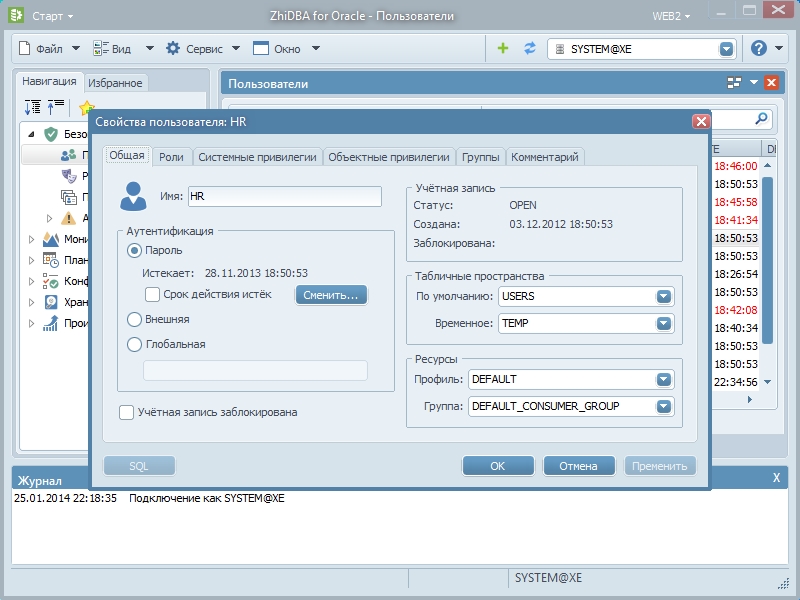The height and width of the screenshot is (600, 800).
Task: Open the Временное tablespace dropdown
Action: click(663, 323)
